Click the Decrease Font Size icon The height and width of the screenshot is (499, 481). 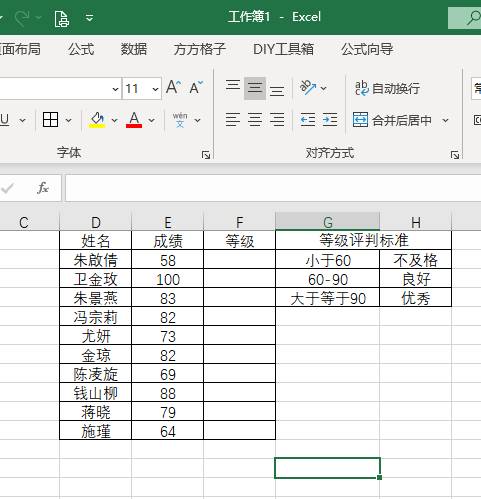pyautogui.click(x=196, y=88)
